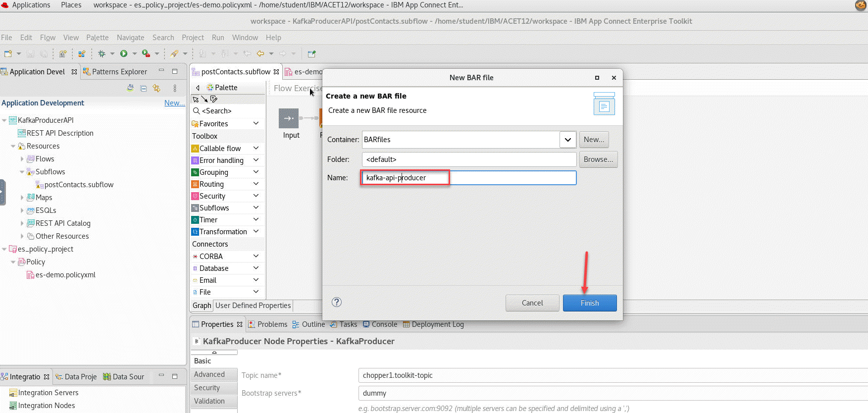Click the yellow Back navigation arrow

[260, 53]
